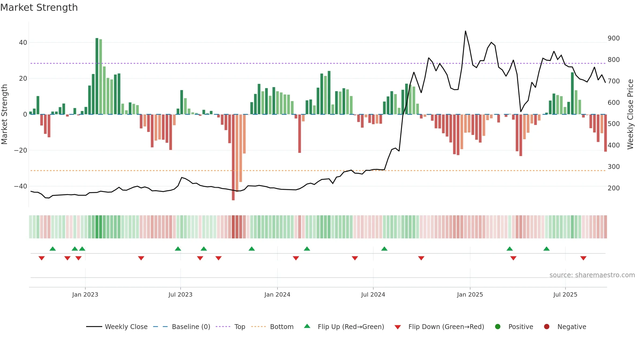Click the source: sharemaestro.com text

(592, 275)
